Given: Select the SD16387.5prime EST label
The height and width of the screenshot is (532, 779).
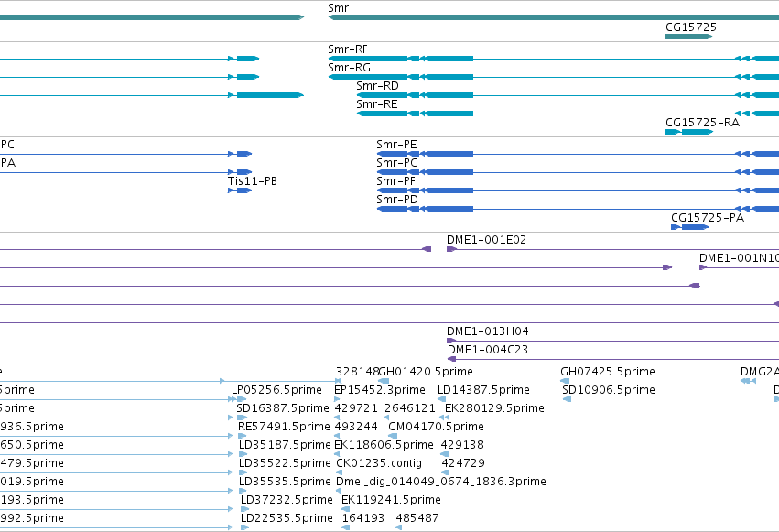Looking at the screenshot, I should click(283, 408).
